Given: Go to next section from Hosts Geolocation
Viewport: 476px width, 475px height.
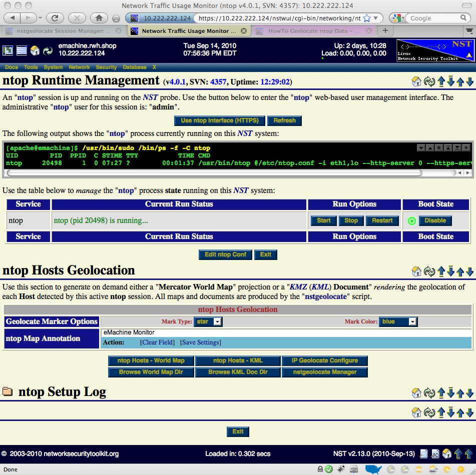Looking at the screenshot, I should tap(469, 272).
